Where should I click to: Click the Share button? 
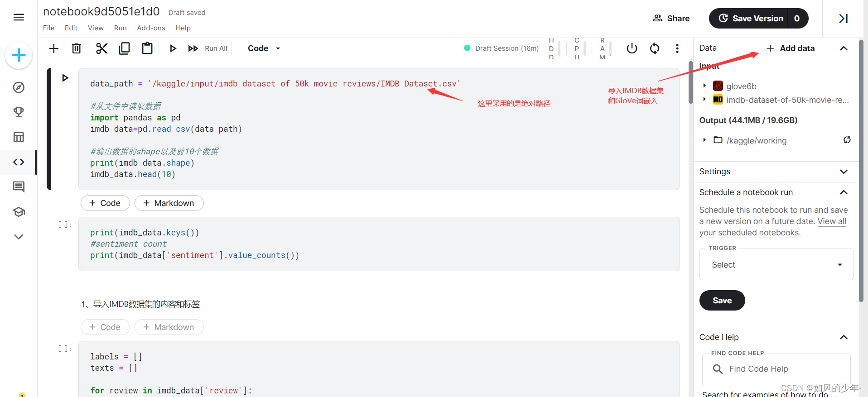(671, 19)
